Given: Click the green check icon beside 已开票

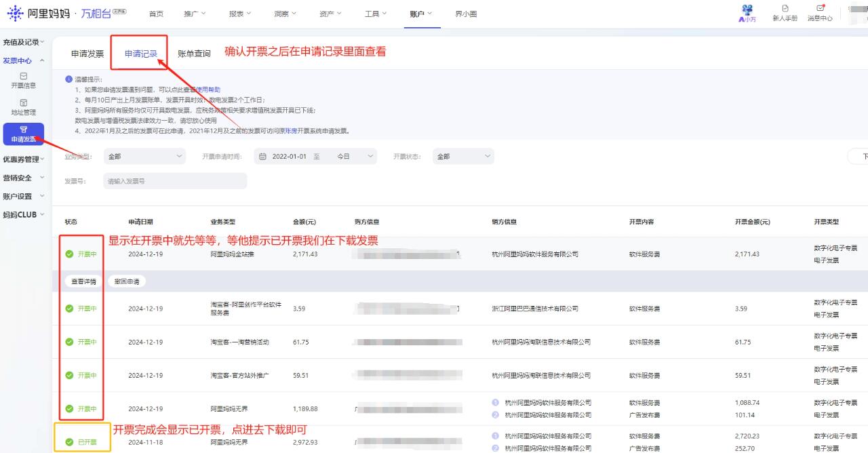Looking at the screenshot, I should coord(69,442).
